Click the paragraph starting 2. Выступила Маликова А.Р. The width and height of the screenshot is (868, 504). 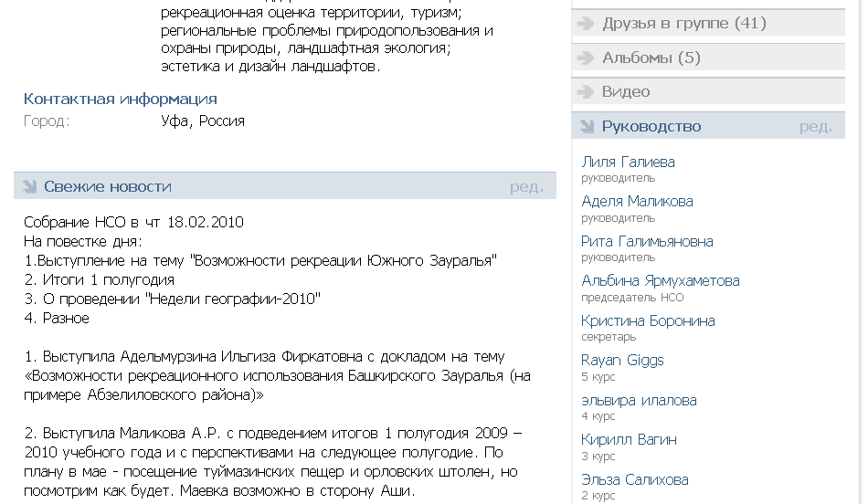[x=273, y=462]
